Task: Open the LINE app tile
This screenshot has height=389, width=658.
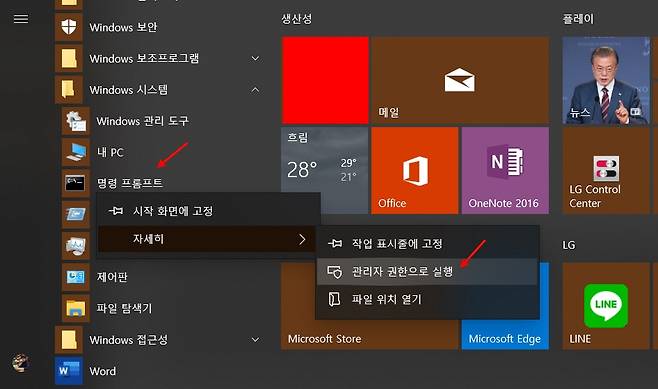Action: click(x=606, y=306)
